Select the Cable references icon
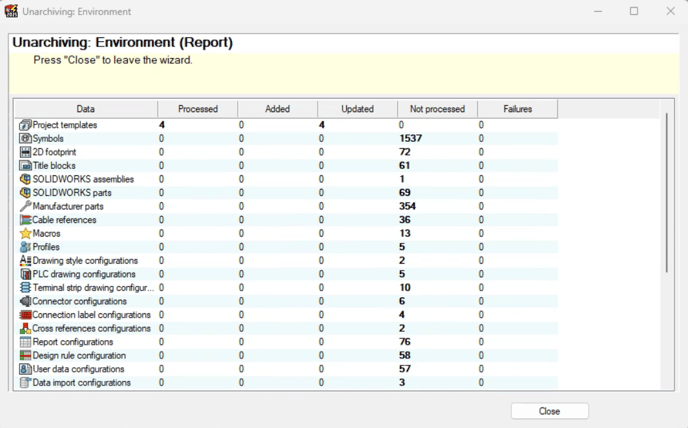 25,220
